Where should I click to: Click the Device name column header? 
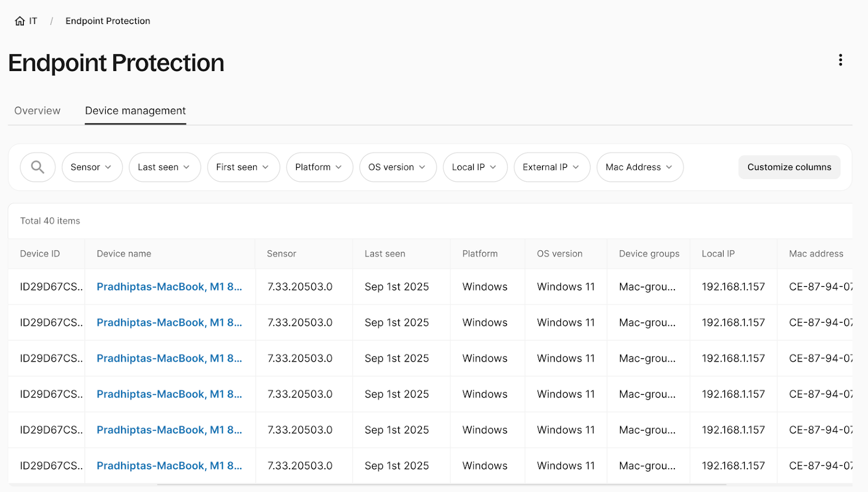tap(124, 254)
